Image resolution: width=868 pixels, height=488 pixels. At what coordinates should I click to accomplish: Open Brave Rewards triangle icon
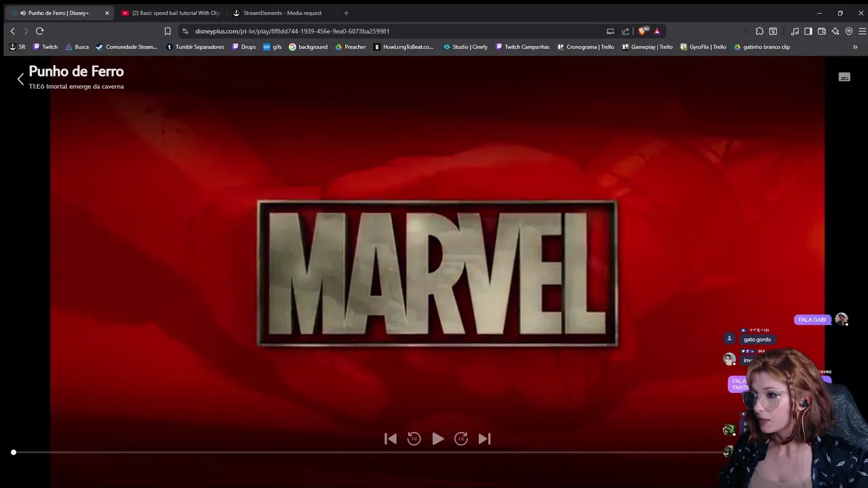coord(656,31)
